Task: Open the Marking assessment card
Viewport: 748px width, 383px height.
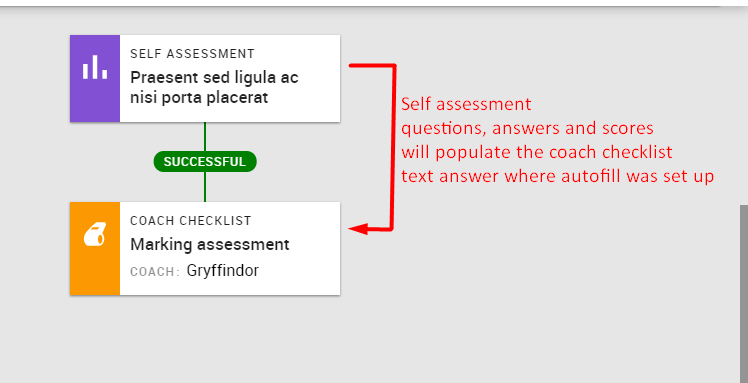Action: pos(205,248)
